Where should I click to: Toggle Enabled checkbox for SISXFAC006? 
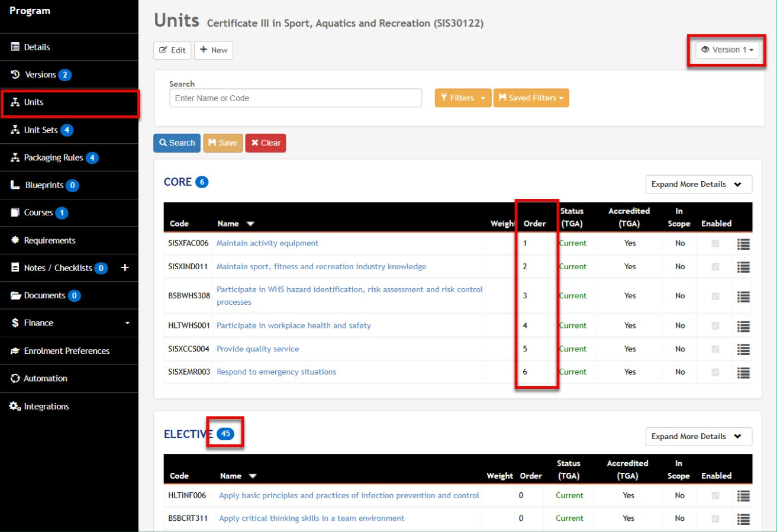point(715,243)
